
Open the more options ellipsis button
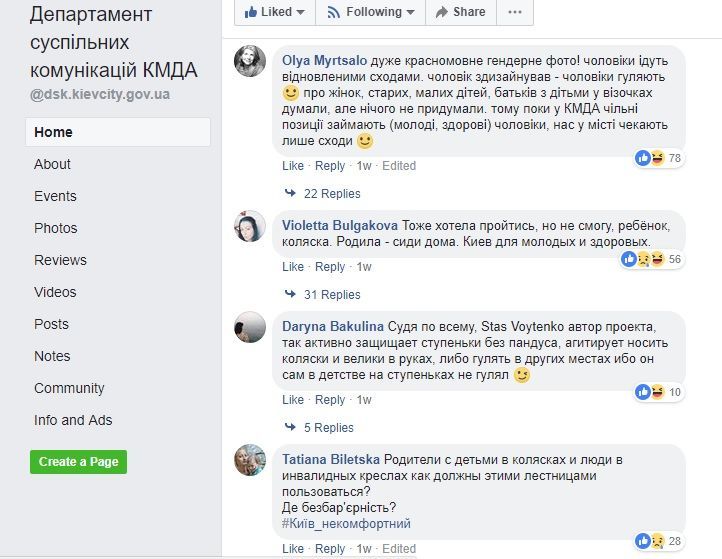pos(514,12)
